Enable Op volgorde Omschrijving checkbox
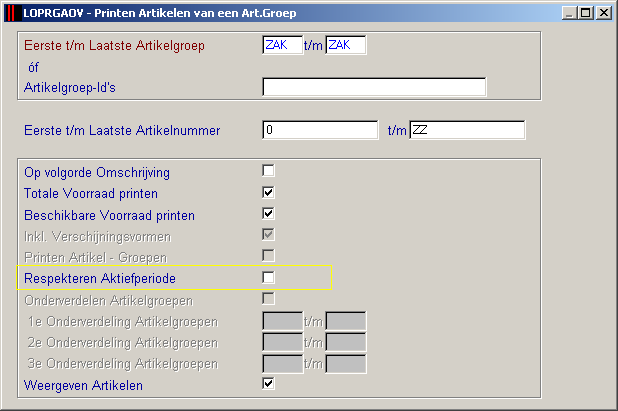The width and height of the screenshot is (618, 411). [x=268, y=171]
